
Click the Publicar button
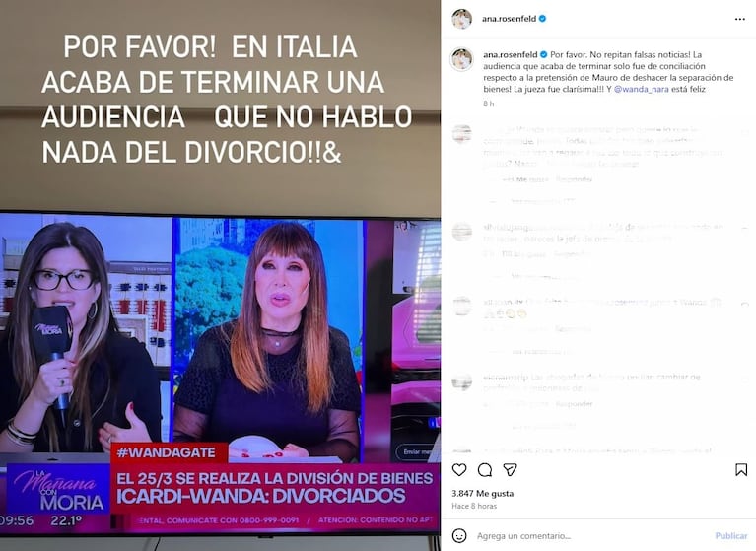pyautogui.click(x=731, y=535)
